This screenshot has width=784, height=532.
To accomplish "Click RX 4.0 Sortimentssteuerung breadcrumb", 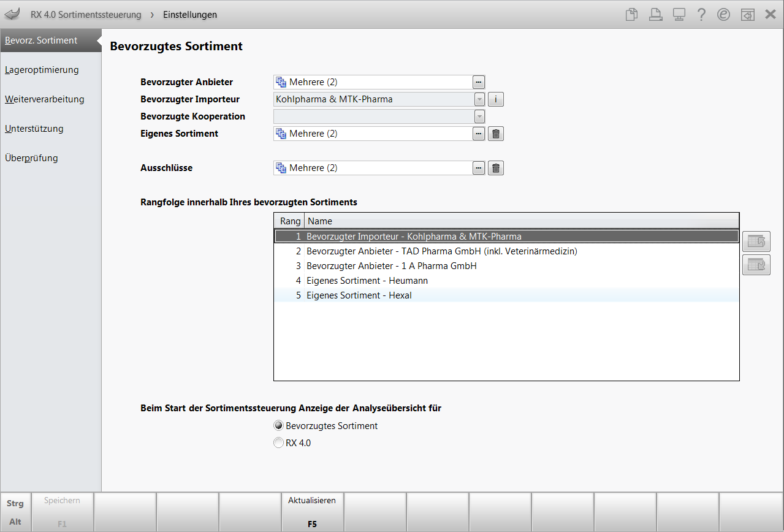I will pyautogui.click(x=86, y=14).
